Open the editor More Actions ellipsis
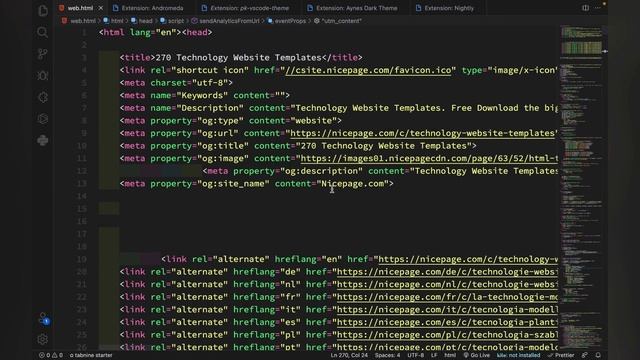Screen dimensions: 640x360 (x=598, y=8)
